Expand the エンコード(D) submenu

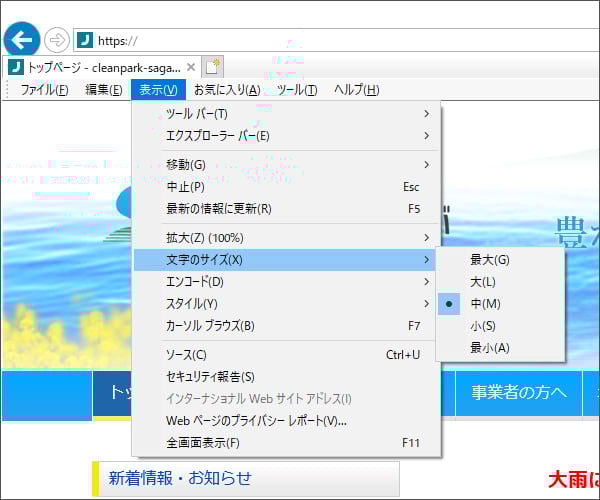tap(286, 282)
